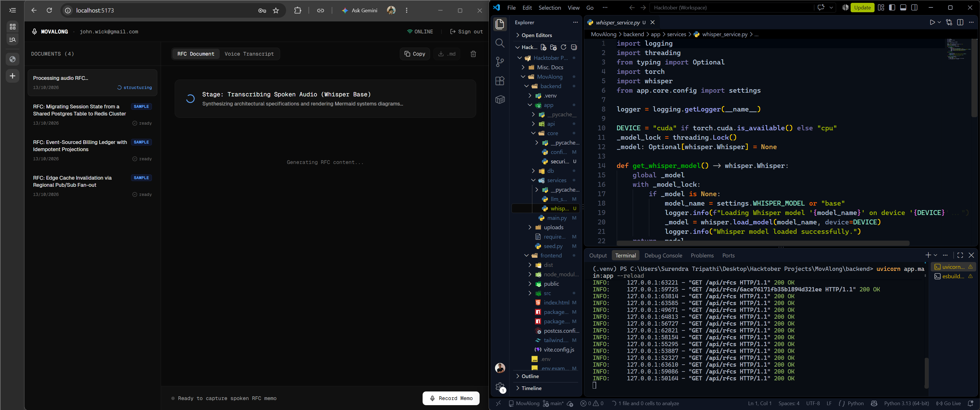
Task: Maximize the terminal panel size
Action: tap(960, 255)
